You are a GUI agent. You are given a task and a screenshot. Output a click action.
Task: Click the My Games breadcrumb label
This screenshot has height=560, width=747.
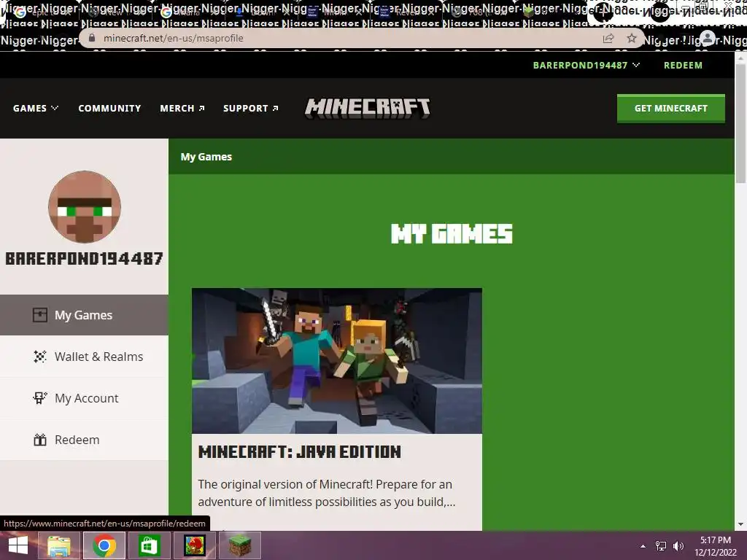206,157
